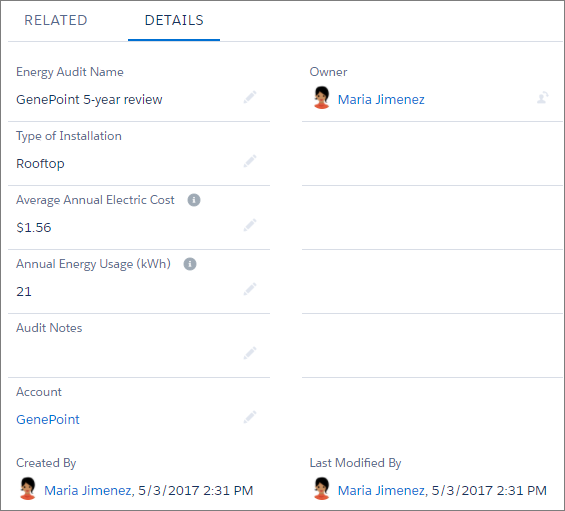Open Owner link Maria Jimenez
This screenshot has height=511, width=565.
point(381,99)
